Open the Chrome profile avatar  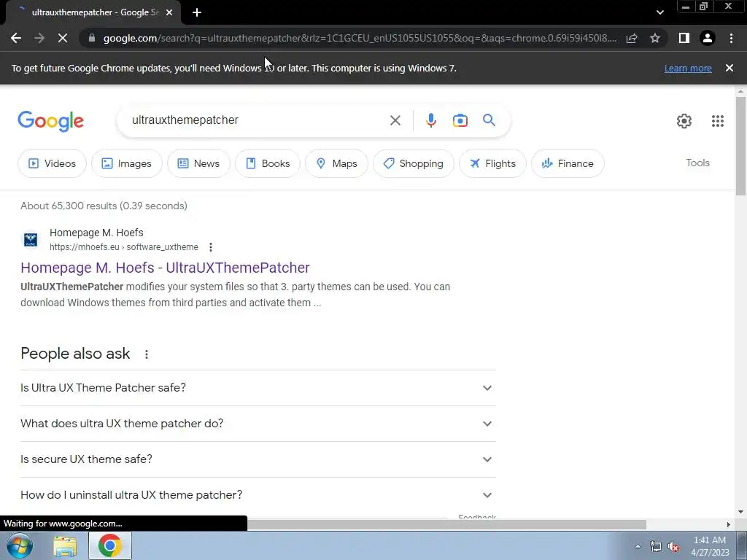[708, 38]
